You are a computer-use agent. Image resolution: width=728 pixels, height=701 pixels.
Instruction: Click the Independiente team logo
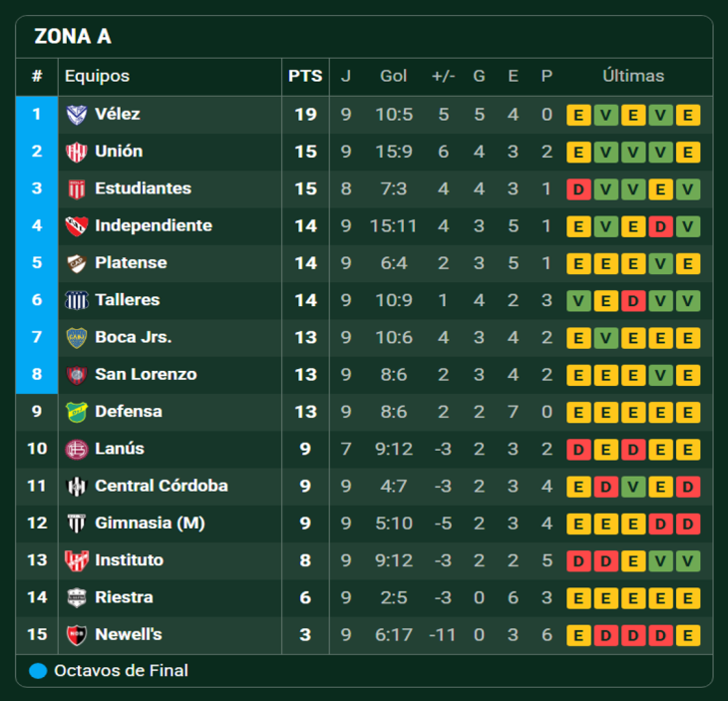77,226
